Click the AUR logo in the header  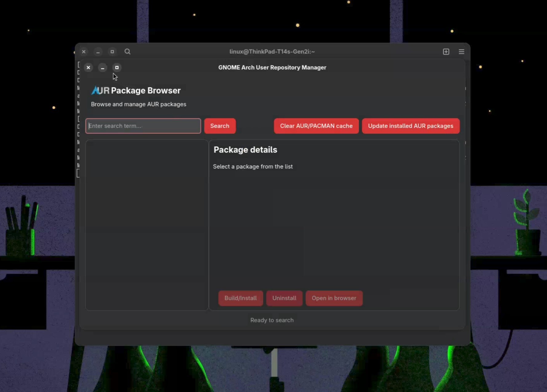pyautogui.click(x=100, y=90)
